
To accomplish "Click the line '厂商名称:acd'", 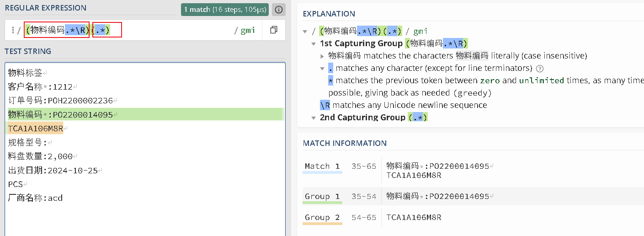I will 35,198.
